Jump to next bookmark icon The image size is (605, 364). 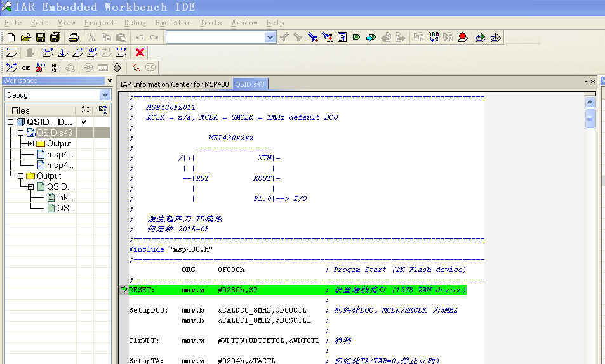point(371,37)
